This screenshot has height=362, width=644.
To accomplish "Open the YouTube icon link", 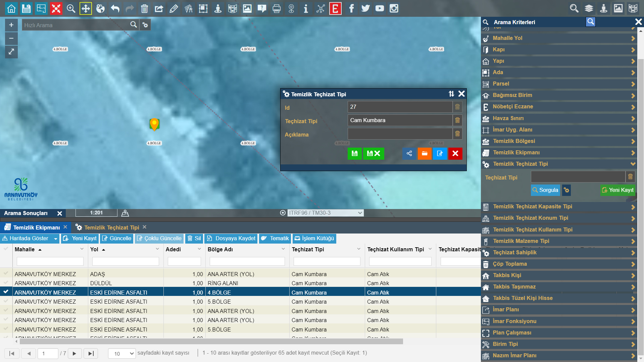I will (380, 8).
